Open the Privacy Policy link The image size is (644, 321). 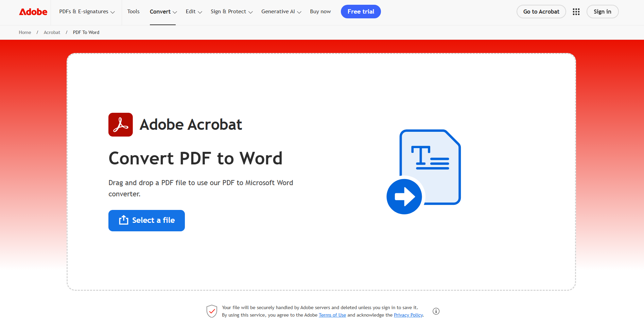click(x=408, y=315)
